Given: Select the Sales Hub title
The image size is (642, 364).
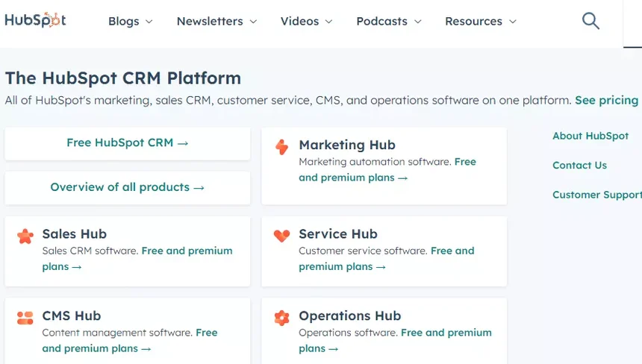Looking at the screenshot, I should click(75, 234).
